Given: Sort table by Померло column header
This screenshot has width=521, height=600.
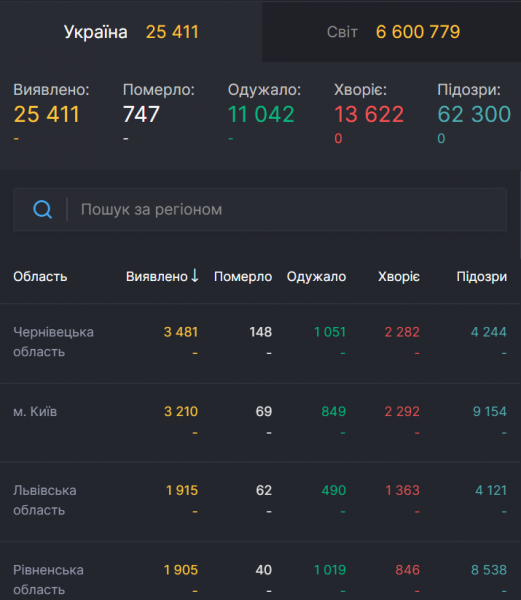Looking at the screenshot, I should (x=243, y=276).
